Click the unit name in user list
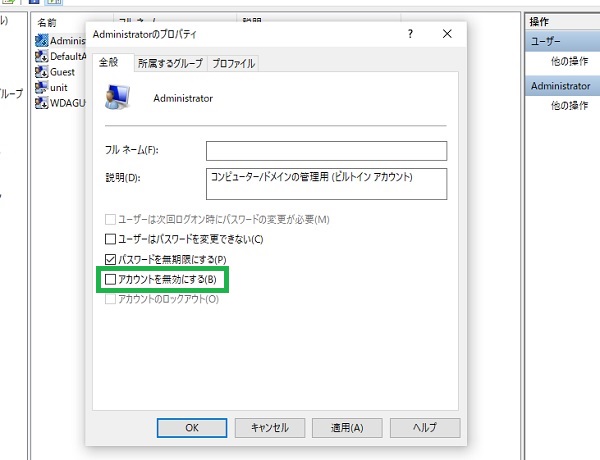 59,88
